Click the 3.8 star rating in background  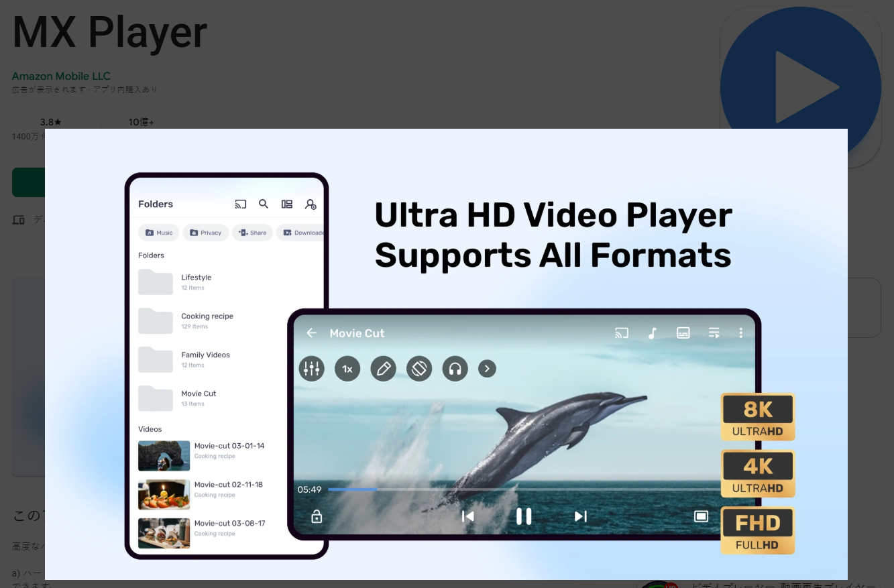(51, 122)
